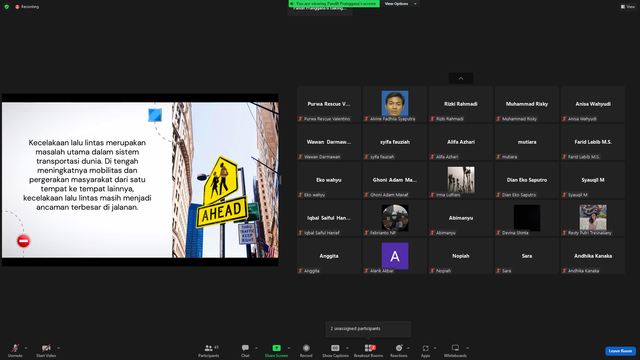Expand apps options arrow next to Apps
Screen dimensions: 640x360
click(435, 348)
